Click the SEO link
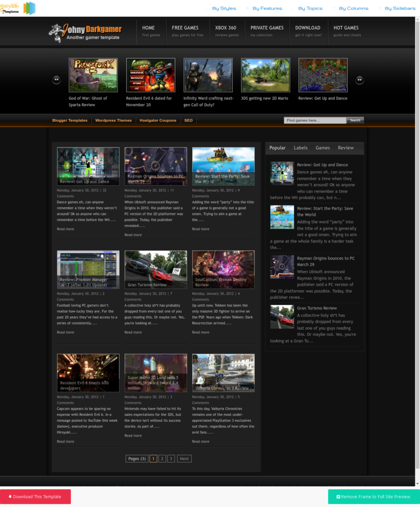The height and width of the screenshot is (507, 420). click(x=188, y=120)
